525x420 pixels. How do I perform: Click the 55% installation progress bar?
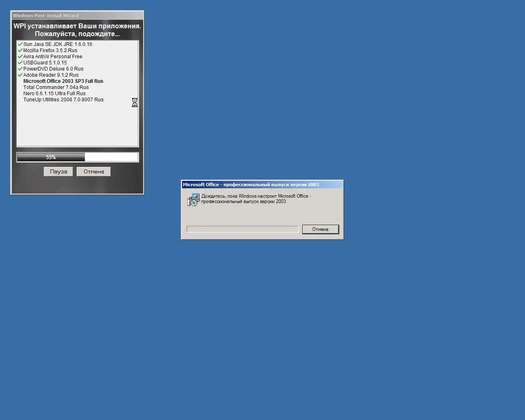(x=78, y=157)
